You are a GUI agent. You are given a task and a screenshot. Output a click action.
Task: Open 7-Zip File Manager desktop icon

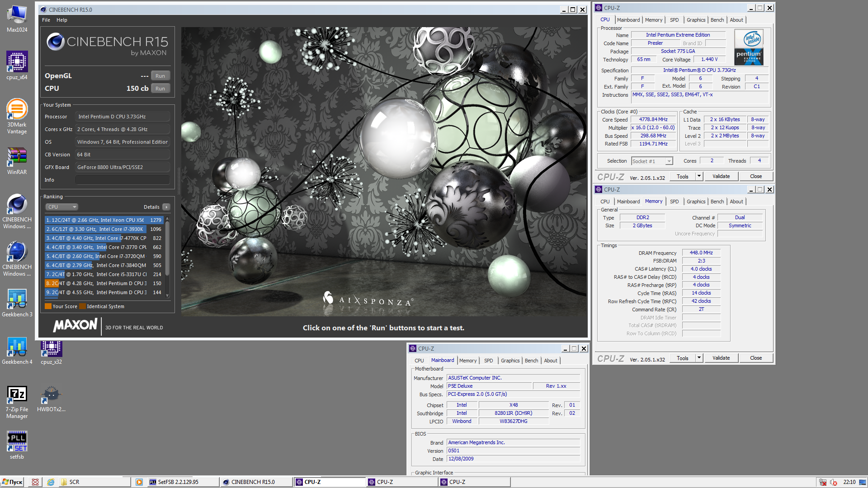click(17, 402)
